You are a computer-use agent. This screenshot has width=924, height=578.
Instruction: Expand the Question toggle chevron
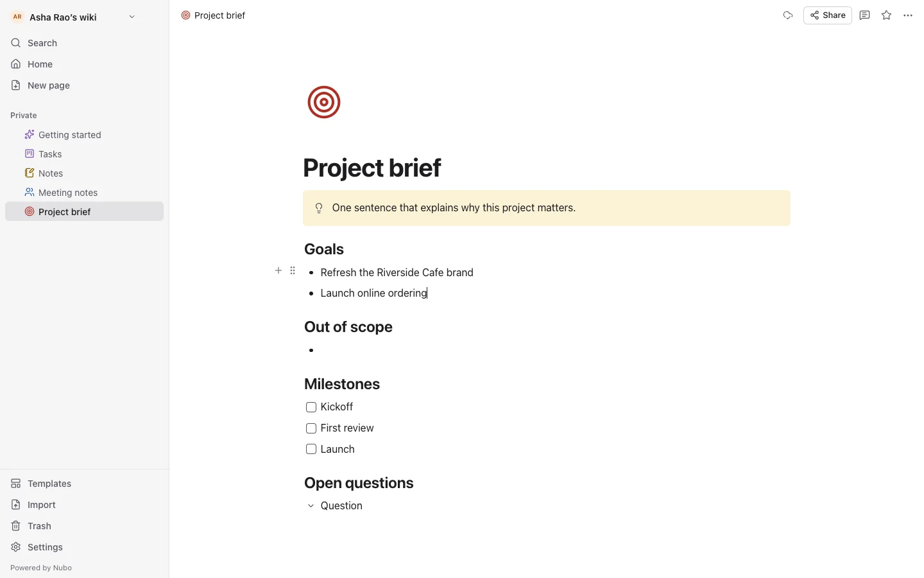tap(311, 506)
